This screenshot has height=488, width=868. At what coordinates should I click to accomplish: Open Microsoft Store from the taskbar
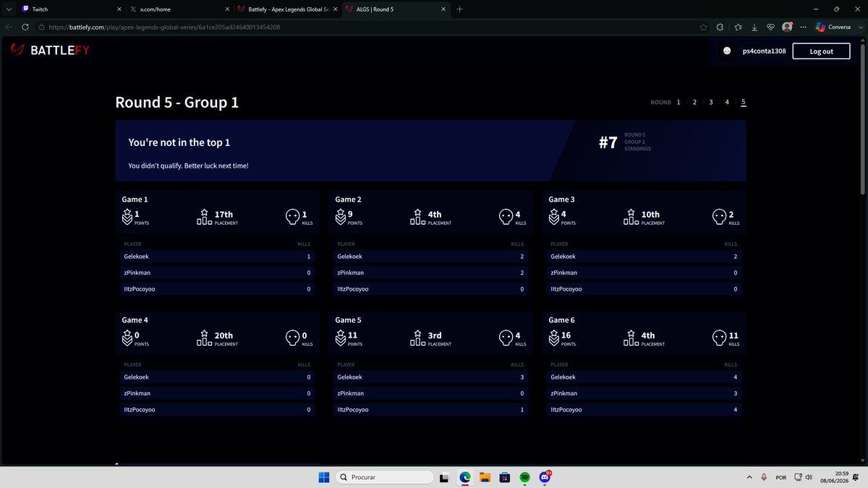point(505,477)
